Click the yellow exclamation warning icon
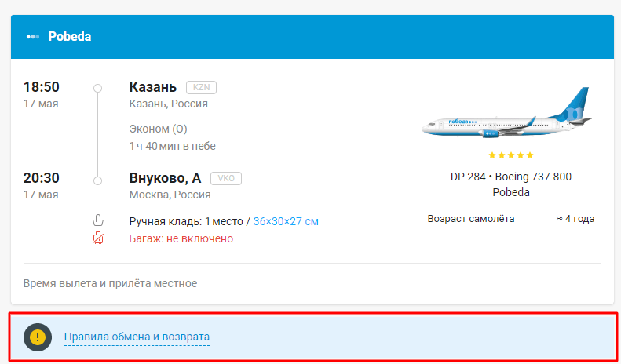Screen dimensions: 621x364 38,337
